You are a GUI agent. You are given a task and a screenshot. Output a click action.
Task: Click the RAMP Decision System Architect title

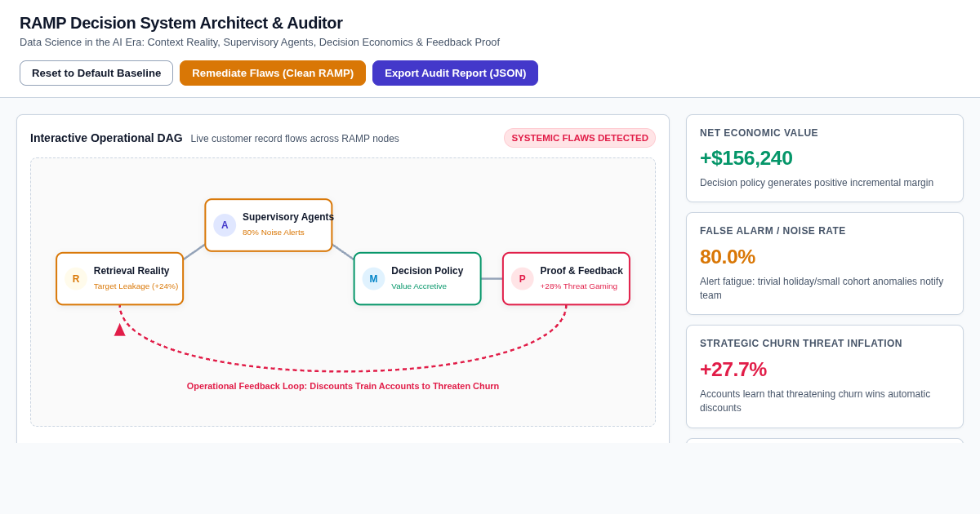point(181,23)
